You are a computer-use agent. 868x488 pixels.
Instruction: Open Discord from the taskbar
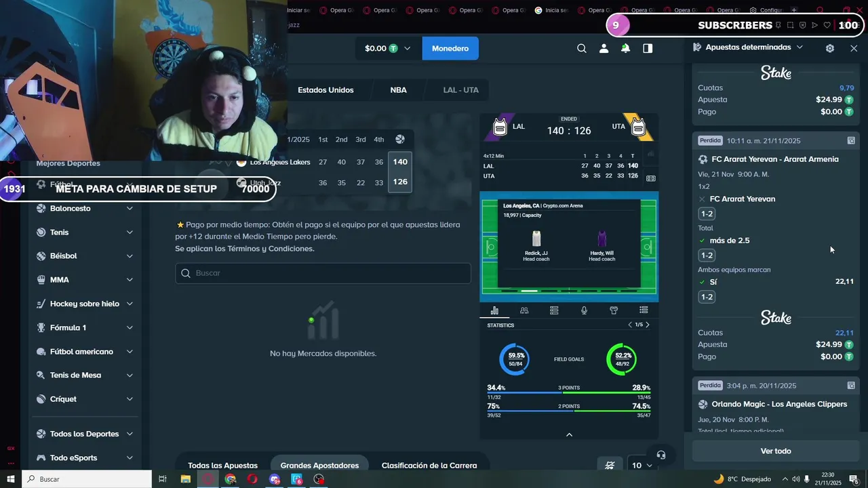275,479
